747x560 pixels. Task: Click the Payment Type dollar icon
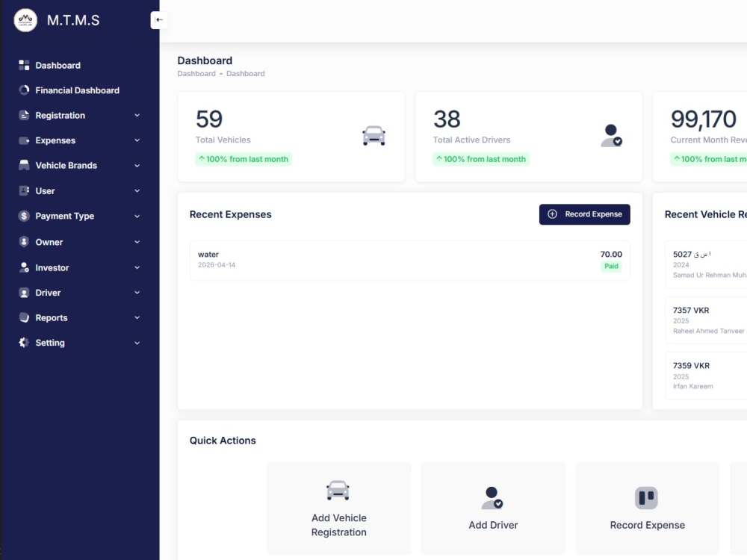point(24,216)
